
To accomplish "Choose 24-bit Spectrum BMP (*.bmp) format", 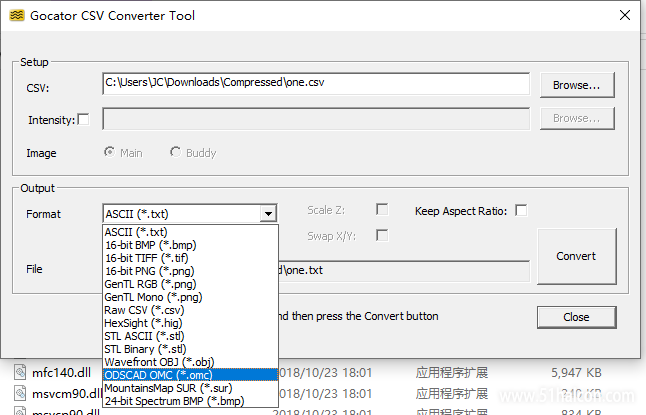I will click(190, 401).
